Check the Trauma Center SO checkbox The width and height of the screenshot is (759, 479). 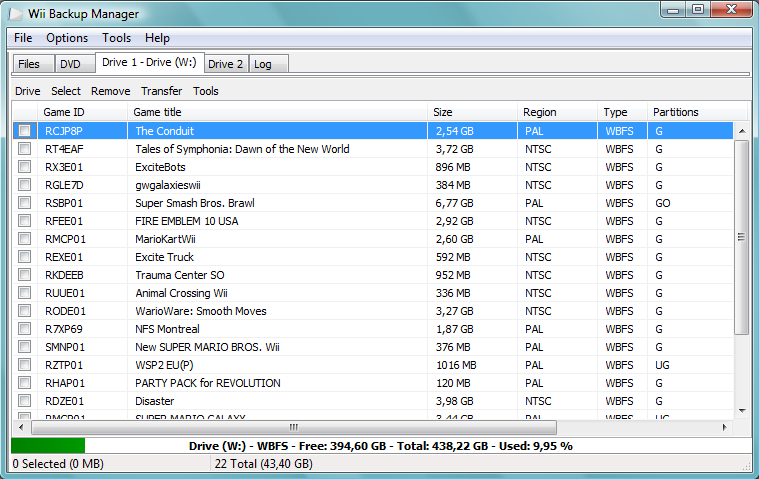point(24,274)
